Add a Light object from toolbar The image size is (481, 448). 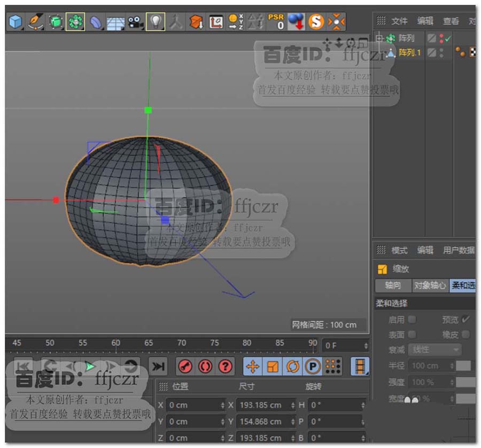156,22
